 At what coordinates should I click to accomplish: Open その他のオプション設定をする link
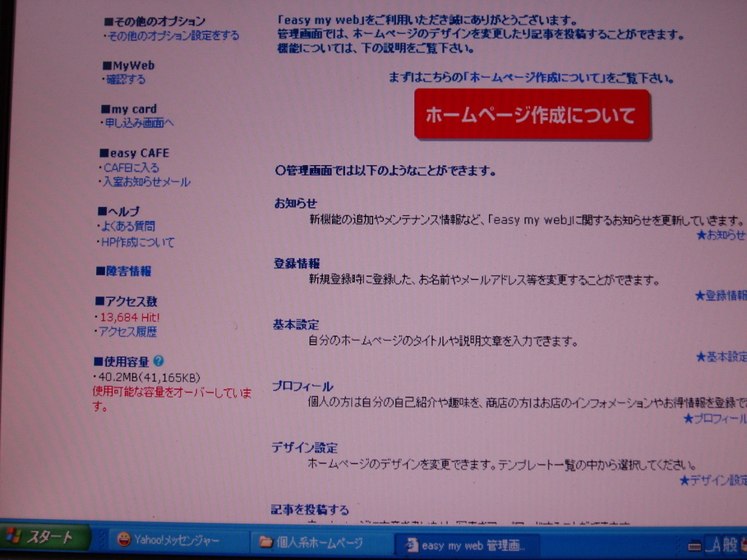pos(173,35)
